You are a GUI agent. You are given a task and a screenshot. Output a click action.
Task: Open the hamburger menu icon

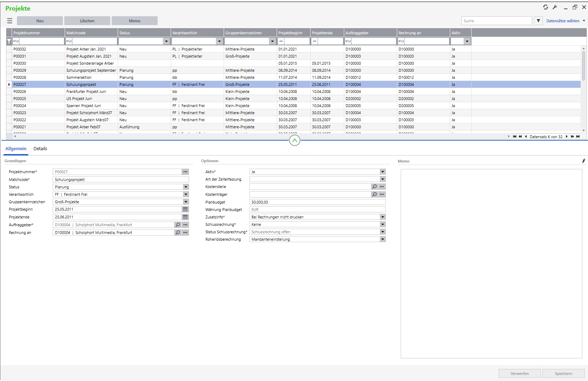[x=10, y=21]
